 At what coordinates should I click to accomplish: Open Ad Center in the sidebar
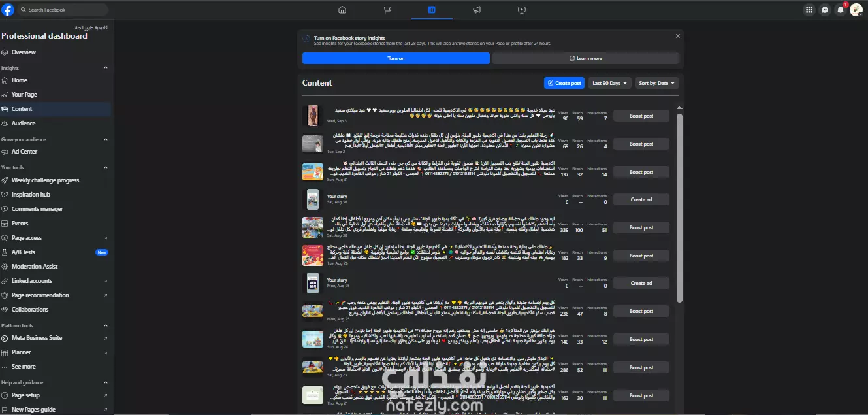[56, 152]
